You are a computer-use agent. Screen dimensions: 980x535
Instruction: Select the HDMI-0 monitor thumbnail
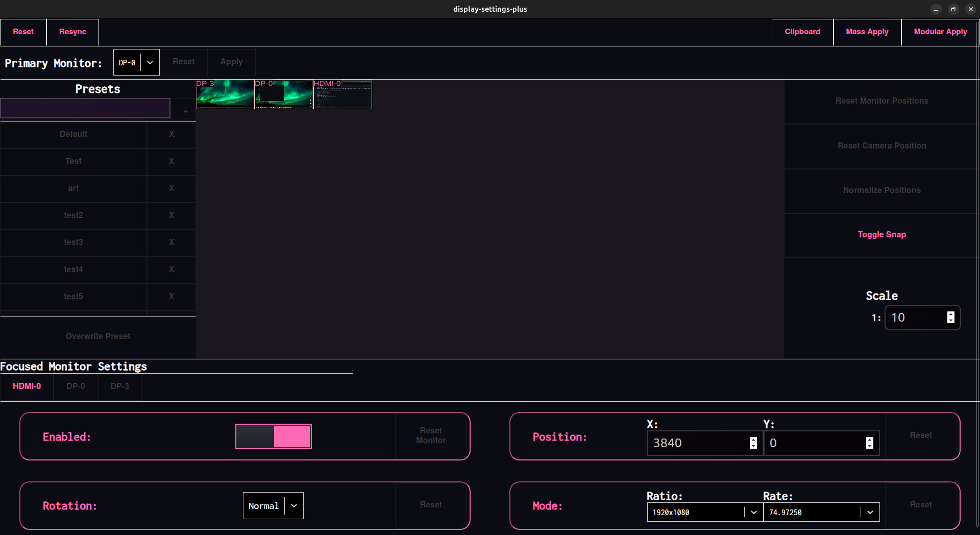point(342,94)
